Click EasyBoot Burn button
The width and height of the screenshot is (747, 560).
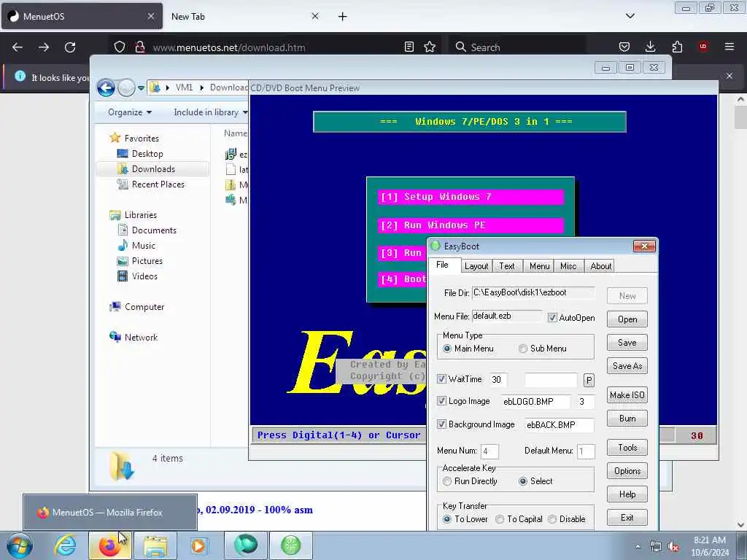(627, 418)
